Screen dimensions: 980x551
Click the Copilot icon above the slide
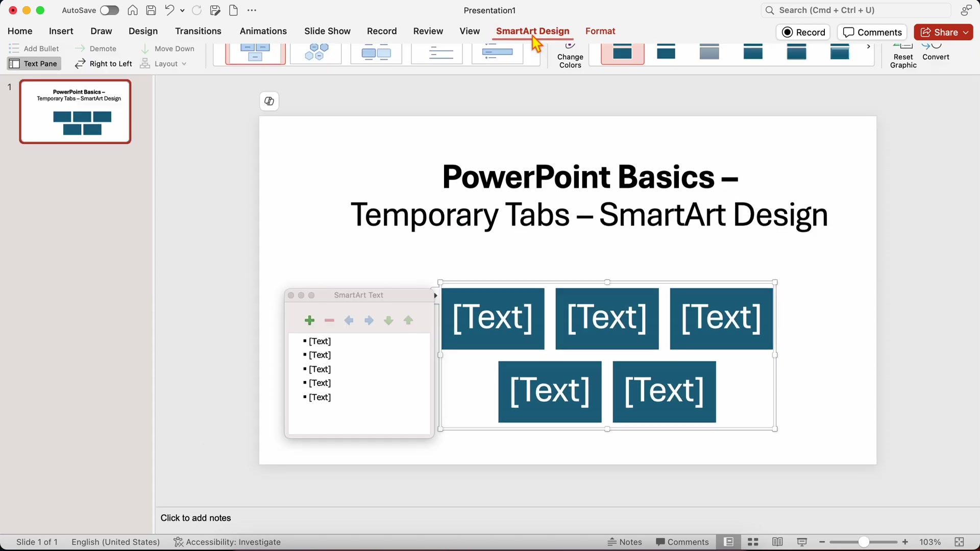tap(269, 101)
